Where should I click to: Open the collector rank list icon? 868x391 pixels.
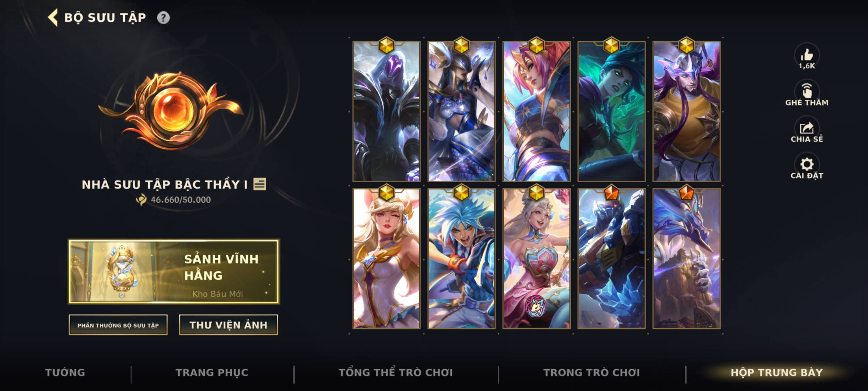point(260,184)
